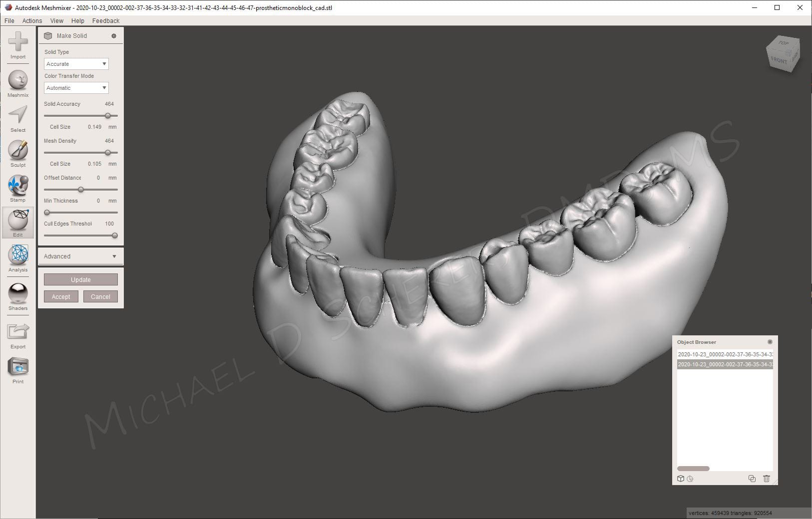Click the cube icon in Object Browser
Viewport: 812px width, 519px height.
click(x=680, y=479)
